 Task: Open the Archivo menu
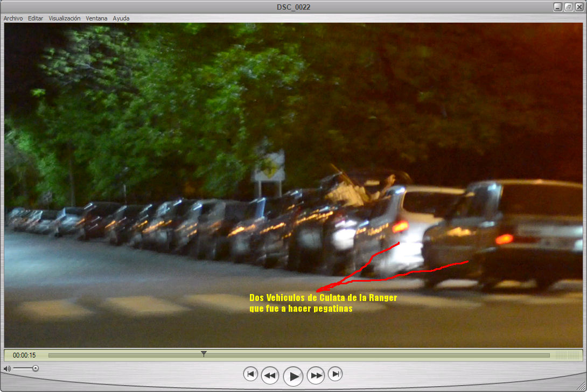click(x=13, y=18)
